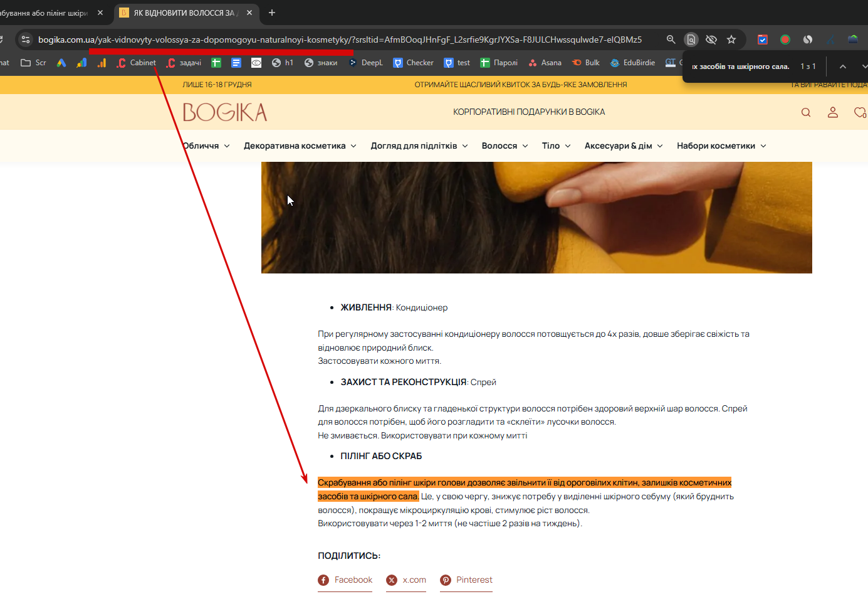The width and height of the screenshot is (868, 599).
Task: Open the Checker bookmark
Action: point(413,63)
